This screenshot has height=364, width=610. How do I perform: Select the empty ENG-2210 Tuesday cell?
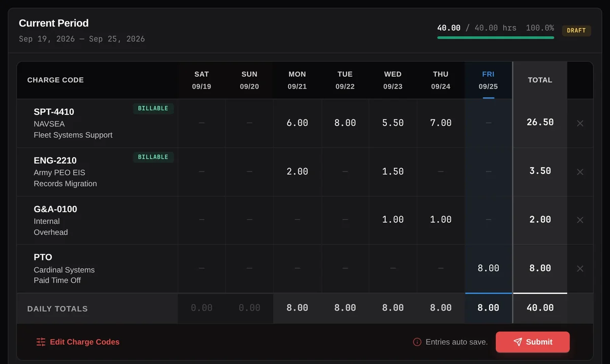click(345, 172)
